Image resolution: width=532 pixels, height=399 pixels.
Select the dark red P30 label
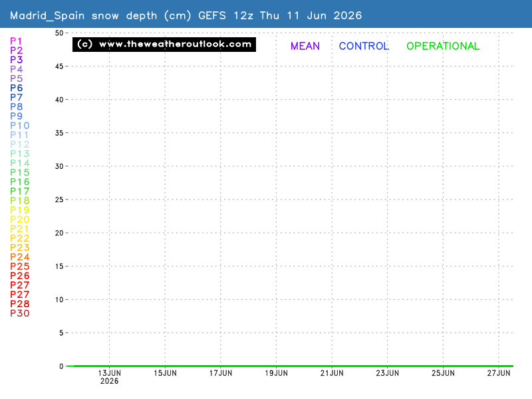coord(20,313)
